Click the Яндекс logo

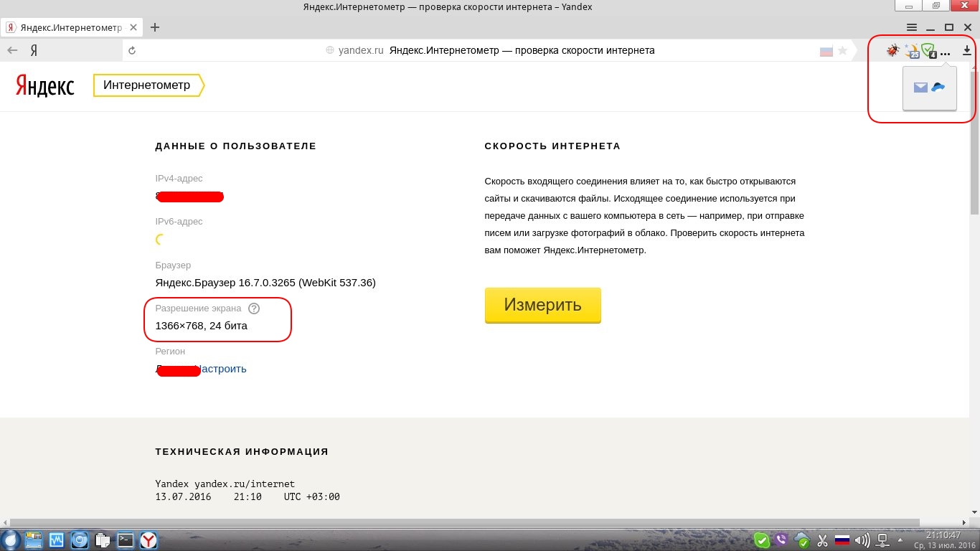pyautogui.click(x=44, y=86)
